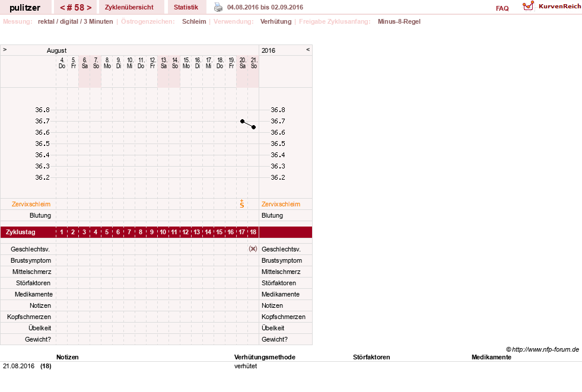Click the printer icon
The width and height of the screenshot is (582, 392).
click(218, 7)
